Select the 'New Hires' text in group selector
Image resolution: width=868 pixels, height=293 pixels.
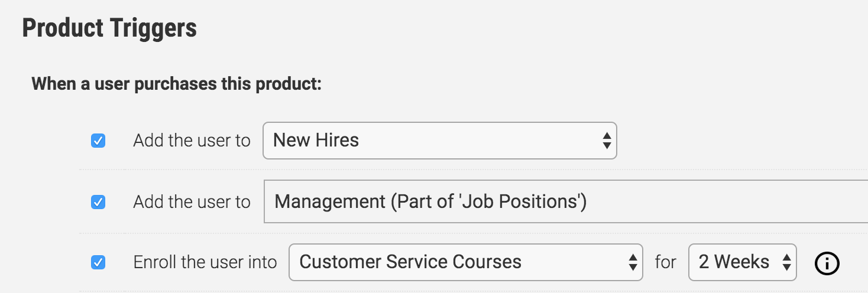pyautogui.click(x=316, y=141)
